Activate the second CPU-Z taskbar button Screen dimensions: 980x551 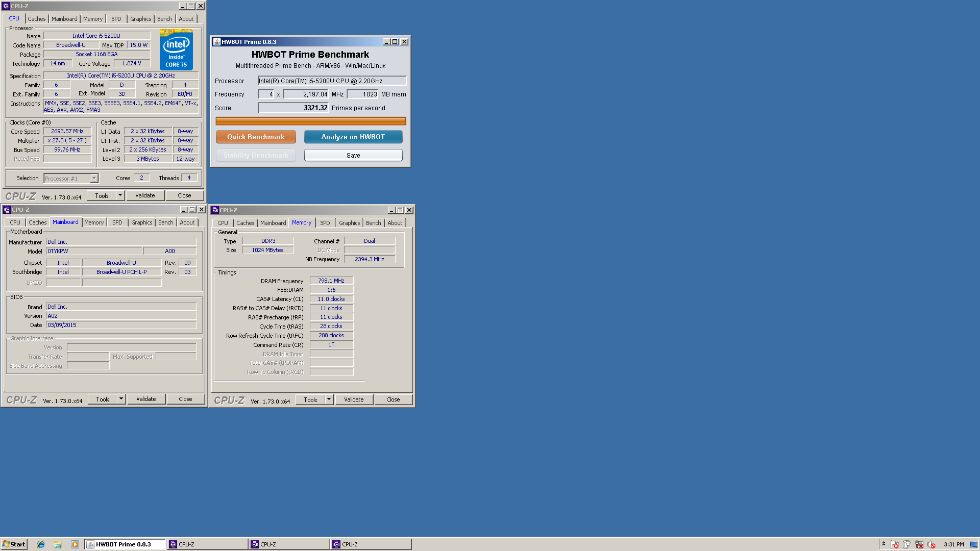289,544
